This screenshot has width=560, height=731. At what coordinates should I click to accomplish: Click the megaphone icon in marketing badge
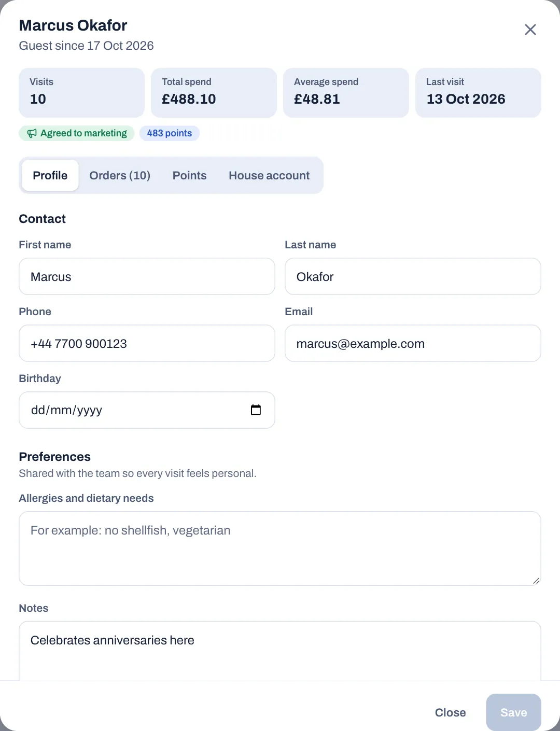click(32, 133)
